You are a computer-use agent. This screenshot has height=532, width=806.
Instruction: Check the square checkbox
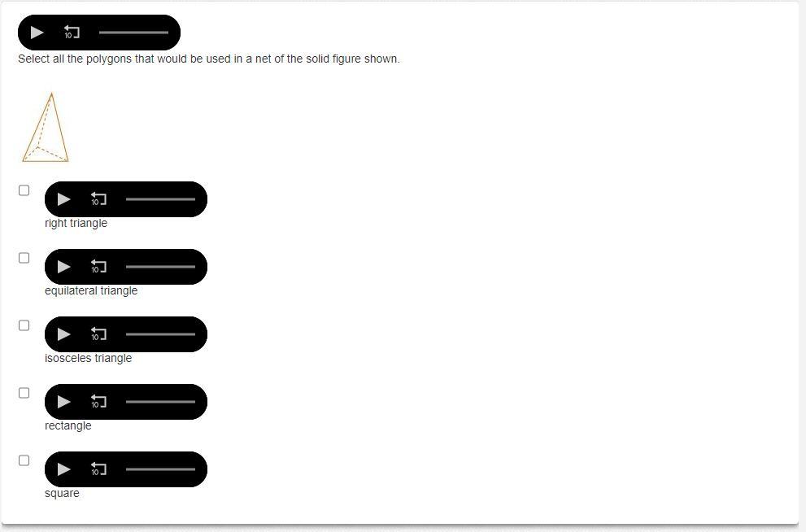[x=24, y=460]
